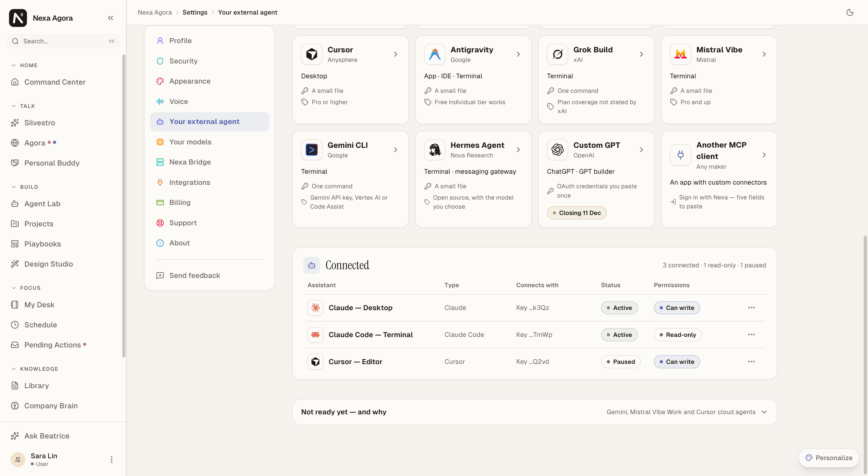Click the Can write badge for Claude — Desktop

[x=677, y=308]
